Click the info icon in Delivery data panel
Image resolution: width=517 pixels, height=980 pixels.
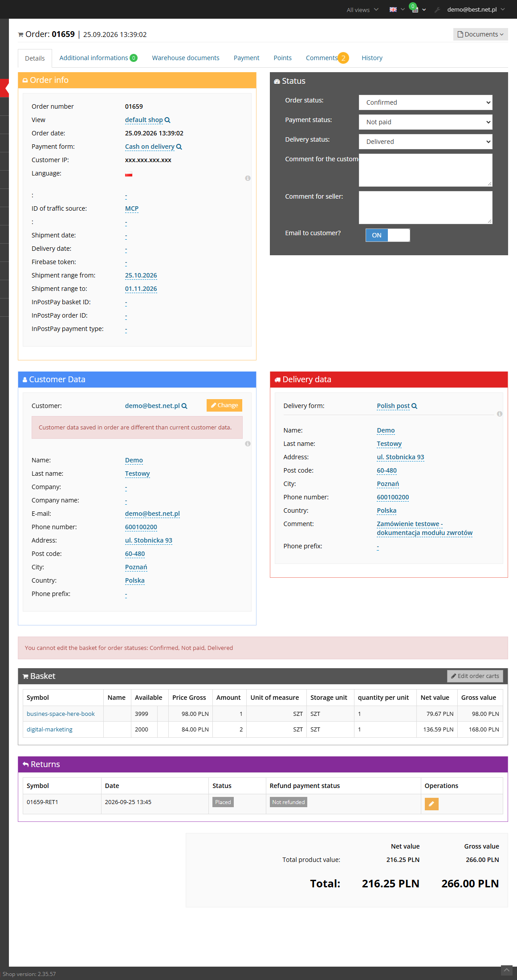click(x=500, y=414)
